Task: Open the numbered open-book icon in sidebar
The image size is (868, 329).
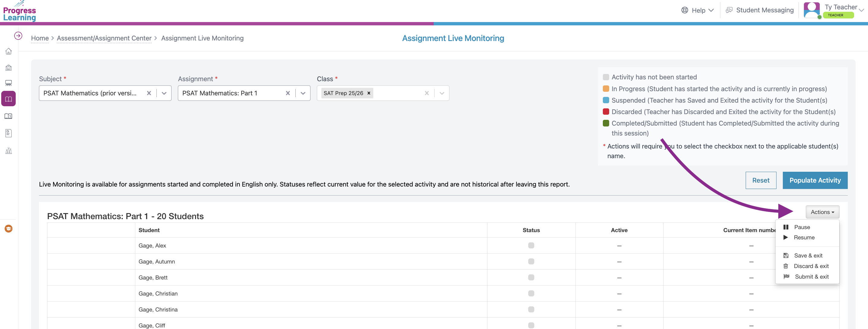Action: [x=8, y=116]
